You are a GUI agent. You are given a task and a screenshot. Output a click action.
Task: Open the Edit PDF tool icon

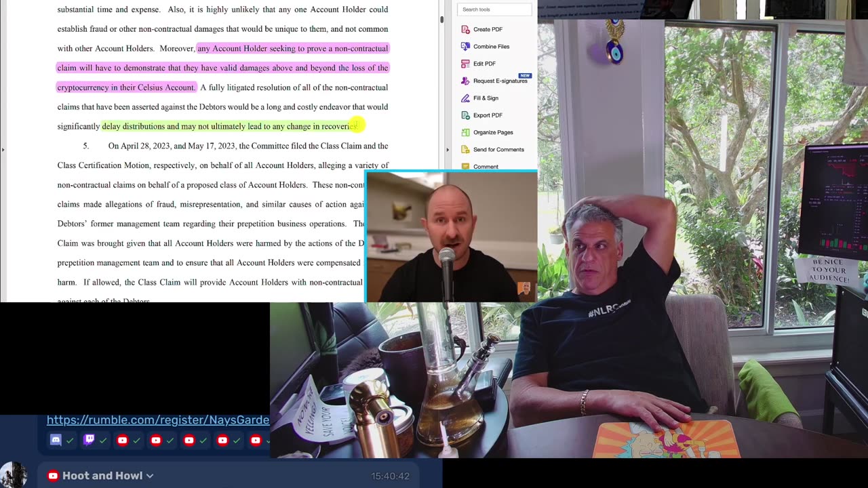point(465,64)
